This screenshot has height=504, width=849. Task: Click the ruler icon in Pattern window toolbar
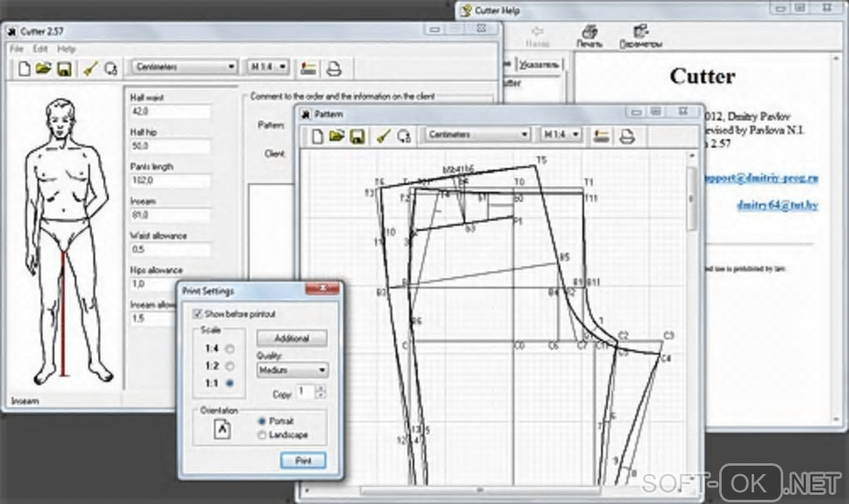600,136
